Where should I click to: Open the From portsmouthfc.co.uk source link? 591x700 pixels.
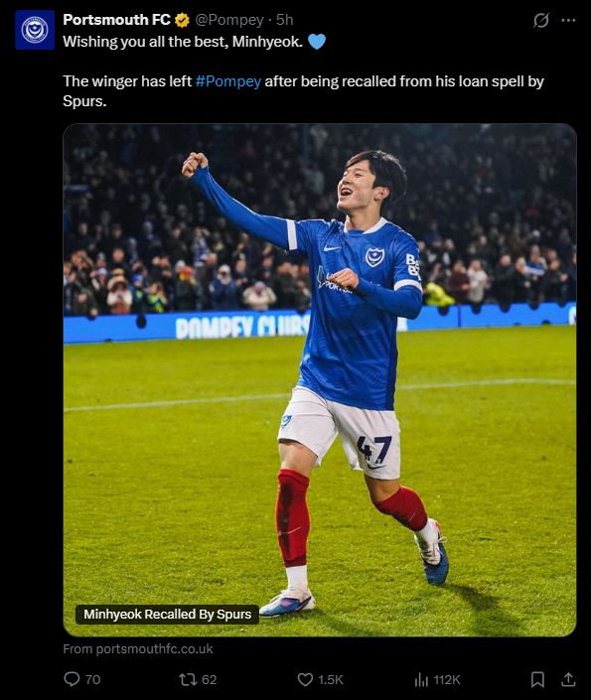pyautogui.click(x=138, y=648)
